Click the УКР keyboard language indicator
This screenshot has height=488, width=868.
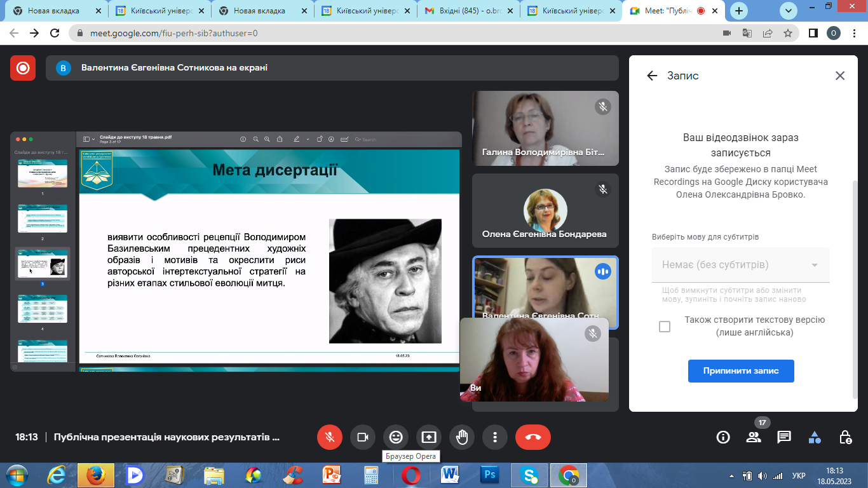799,475
